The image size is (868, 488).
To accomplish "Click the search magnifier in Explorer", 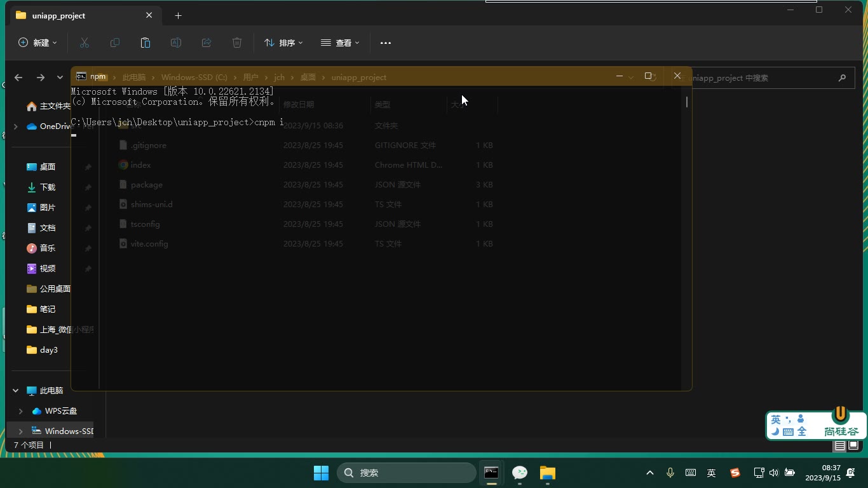I will click(843, 78).
